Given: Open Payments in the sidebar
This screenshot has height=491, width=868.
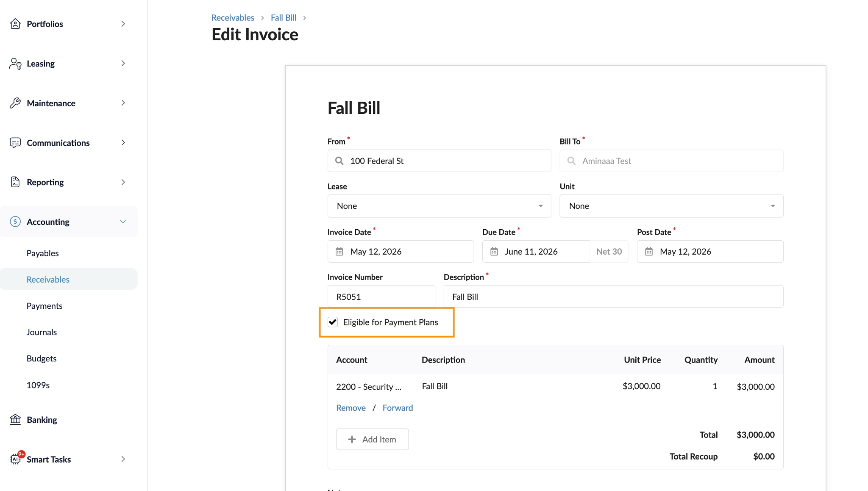Looking at the screenshot, I should (44, 305).
